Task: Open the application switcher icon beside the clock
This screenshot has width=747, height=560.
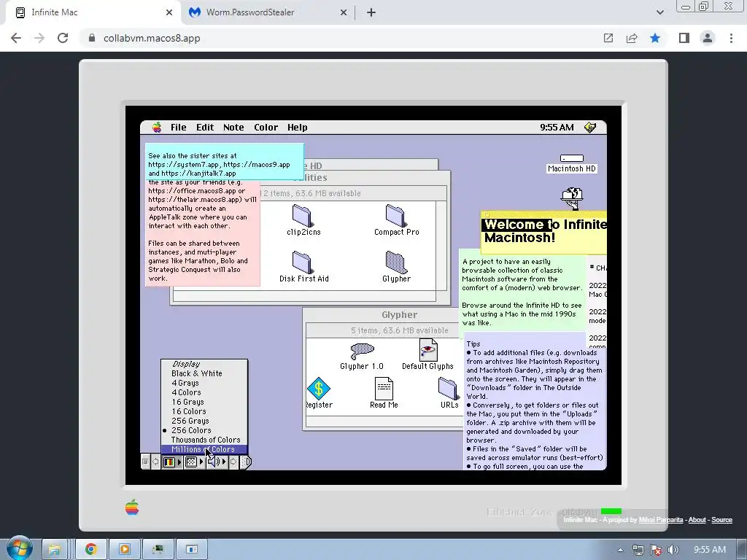Action: pos(590,127)
